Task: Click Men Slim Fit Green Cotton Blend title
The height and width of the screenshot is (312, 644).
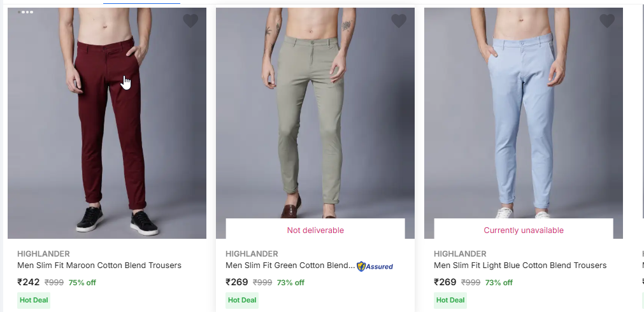Action: point(290,266)
